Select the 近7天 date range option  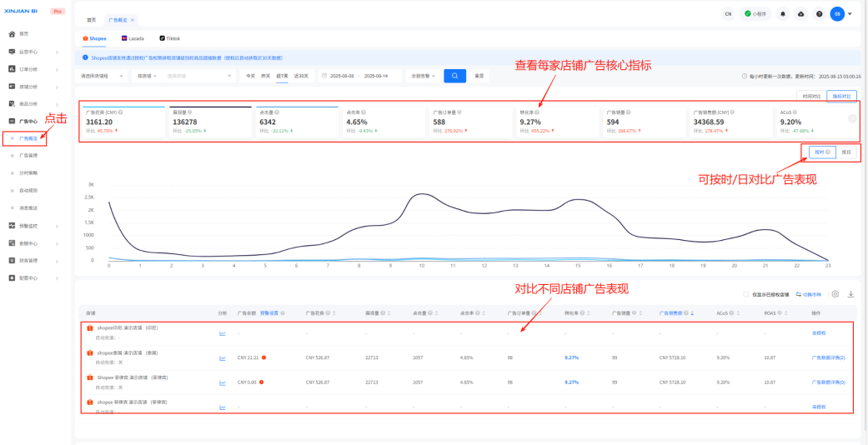click(x=283, y=76)
